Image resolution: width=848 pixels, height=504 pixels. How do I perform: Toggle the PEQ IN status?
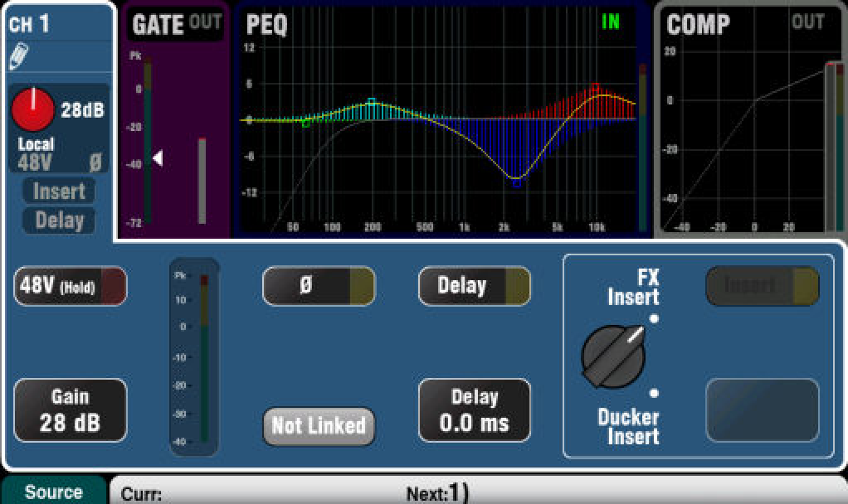click(x=611, y=22)
